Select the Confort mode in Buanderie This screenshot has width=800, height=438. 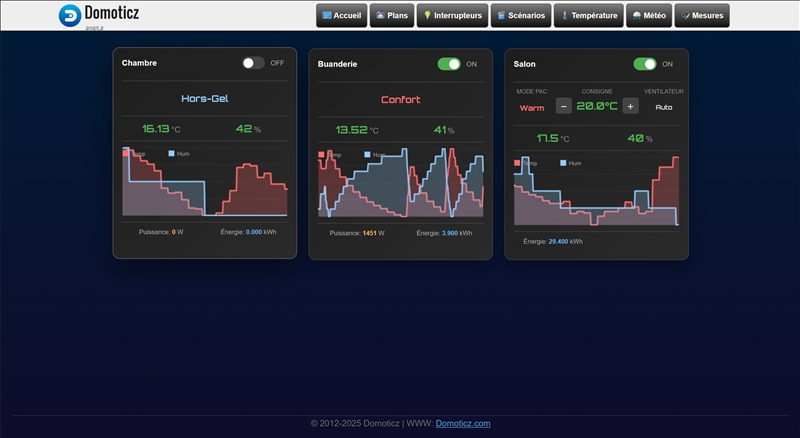[401, 100]
